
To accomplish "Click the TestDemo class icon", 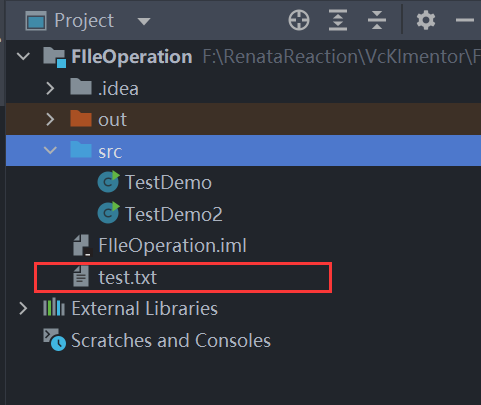I will [108, 181].
